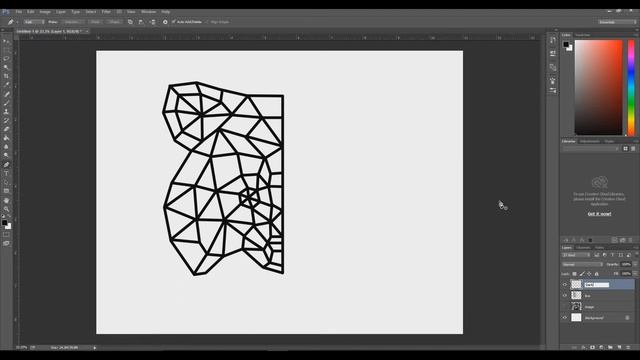Select the Eraser tool
Image resolution: width=640 pixels, height=360 pixels.
6,129
